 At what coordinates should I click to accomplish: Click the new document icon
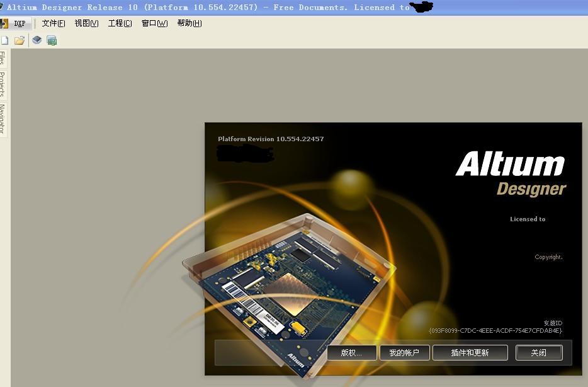4,40
